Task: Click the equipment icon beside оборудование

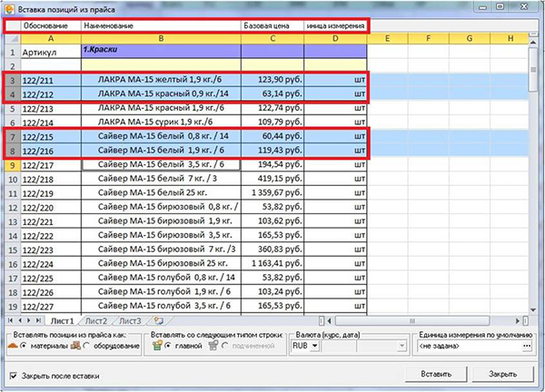Action: (x=75, y=346)
